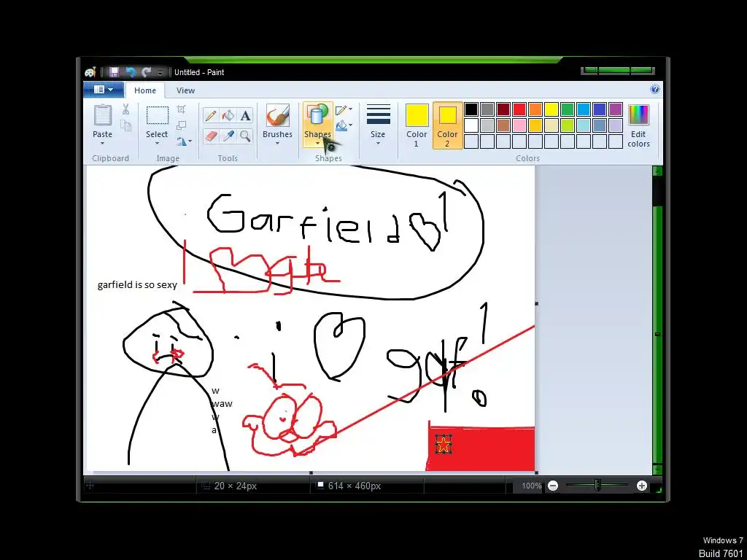Click the zoom slider handle
The width and height of the screenshot is (747, 560).
click(x=597, y=486)
